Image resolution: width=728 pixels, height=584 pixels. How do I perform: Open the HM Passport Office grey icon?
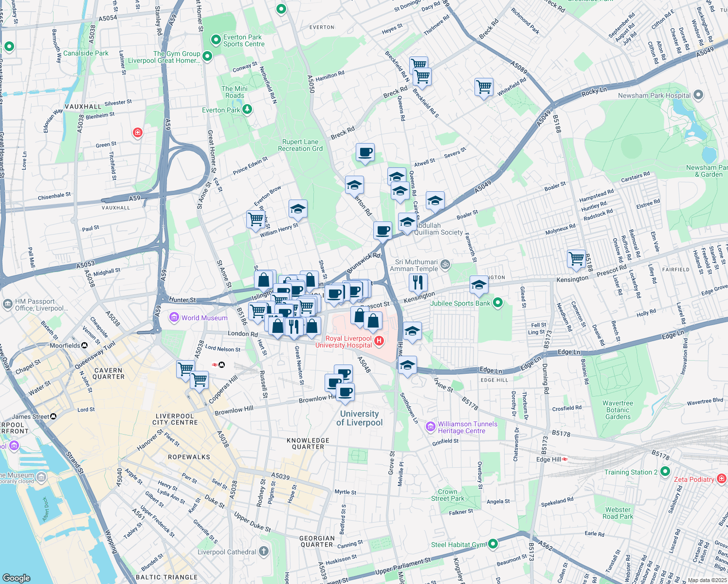click(7, 305)
